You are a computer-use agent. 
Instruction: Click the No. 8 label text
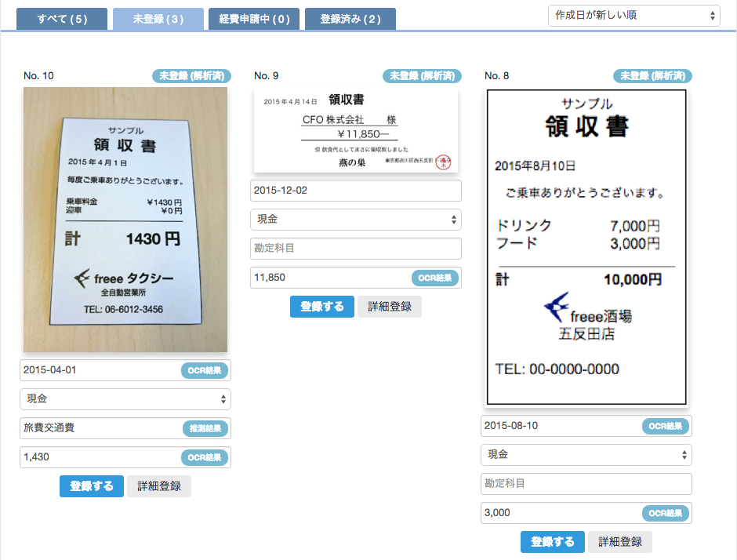pos(497,76)
